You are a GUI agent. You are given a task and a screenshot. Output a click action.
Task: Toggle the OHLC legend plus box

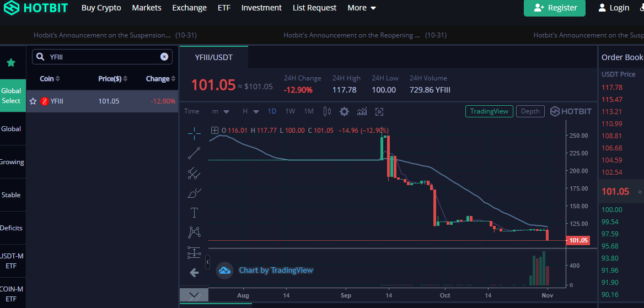click(214, 131)
